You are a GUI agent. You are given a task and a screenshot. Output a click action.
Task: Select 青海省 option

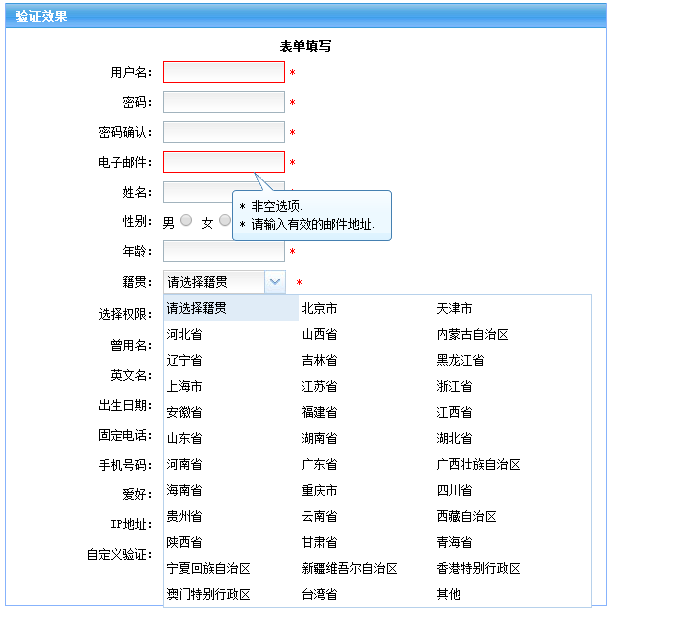tap(454, 542)
